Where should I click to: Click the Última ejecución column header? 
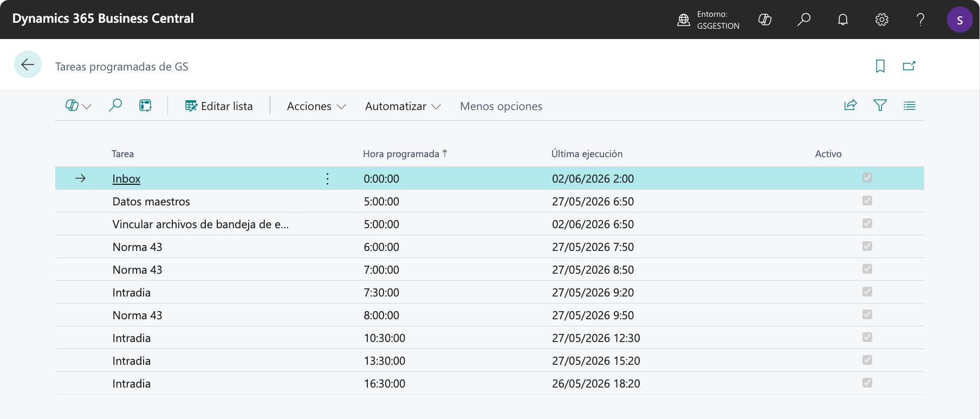point(587,154)
